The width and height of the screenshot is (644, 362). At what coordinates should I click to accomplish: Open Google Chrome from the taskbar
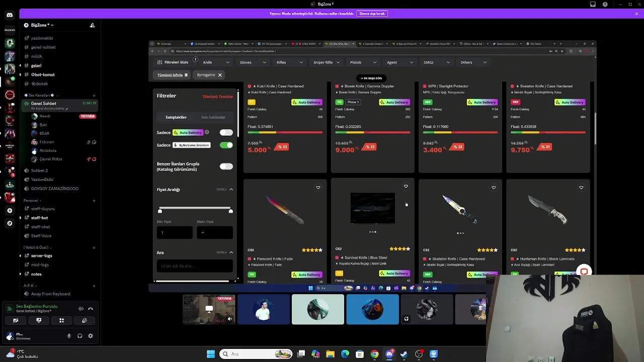374,354
